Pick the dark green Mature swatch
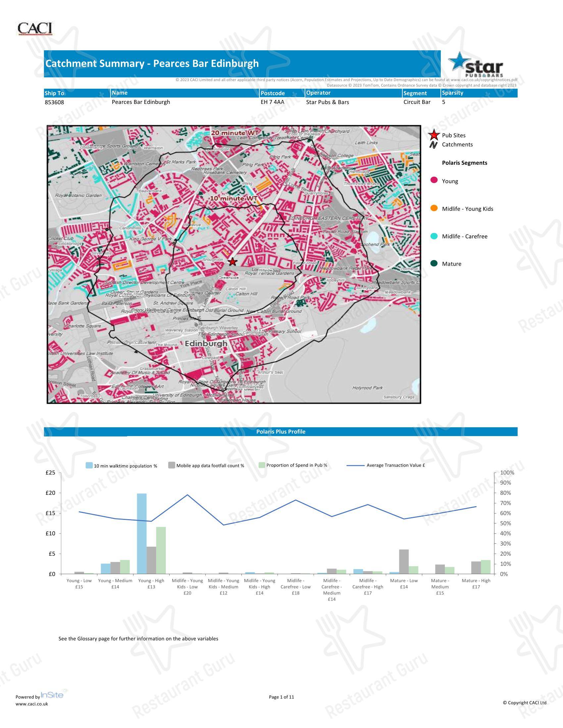563x728 pixels. [434, 263]
